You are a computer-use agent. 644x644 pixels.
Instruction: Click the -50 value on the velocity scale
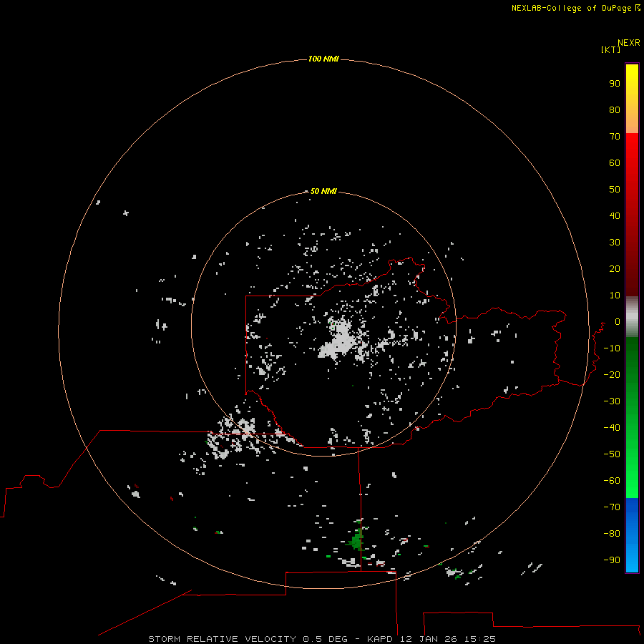tap(612, 454)
